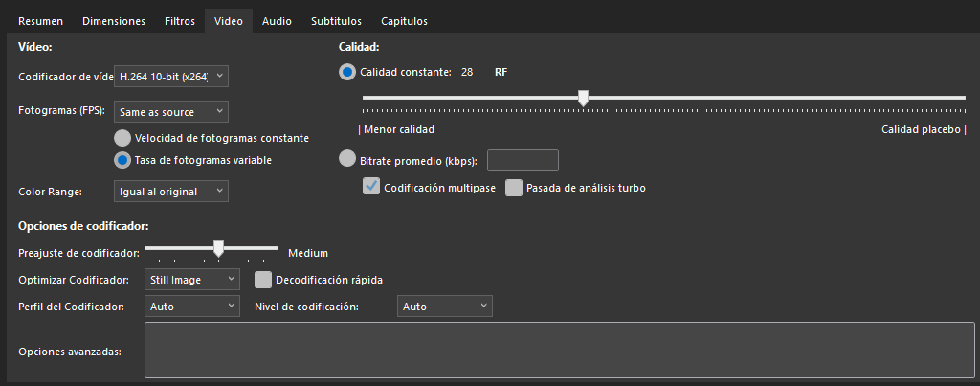The image size is (980, 386).
Task: Choose the Calidad constante radio option
Action: coord(347,72)
